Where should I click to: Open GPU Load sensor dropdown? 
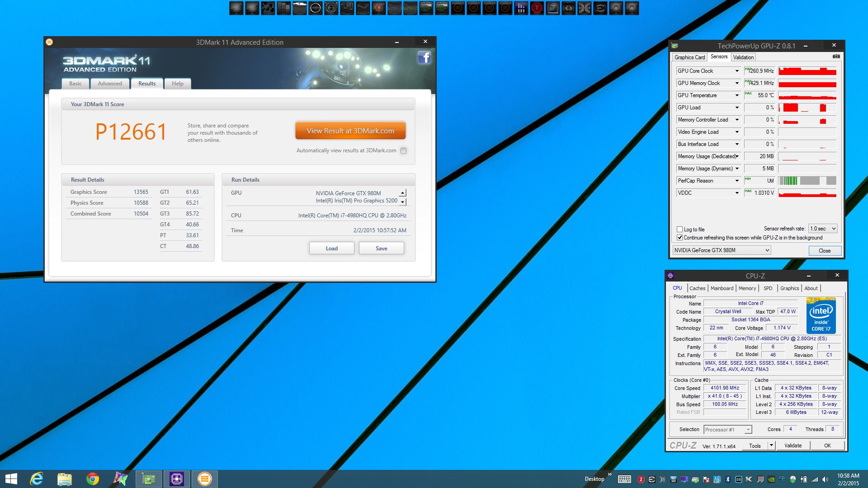pos(737,108)
